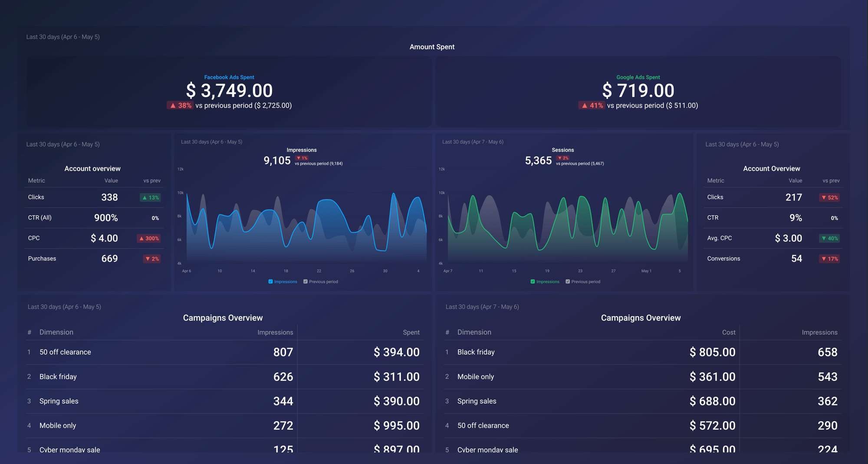
Task: Uncheck Previous period below the Sessions chart
Action: point(567,281)
